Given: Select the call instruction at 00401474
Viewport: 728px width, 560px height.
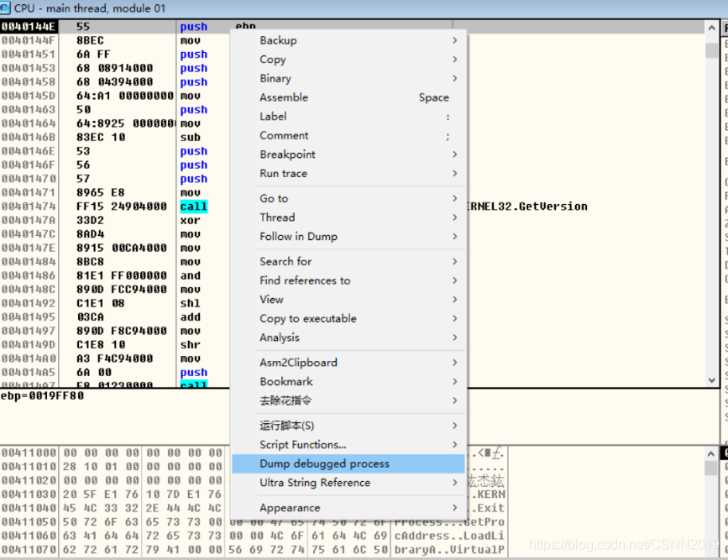Looking at the screenshot, I should click(x=194, y=207).
